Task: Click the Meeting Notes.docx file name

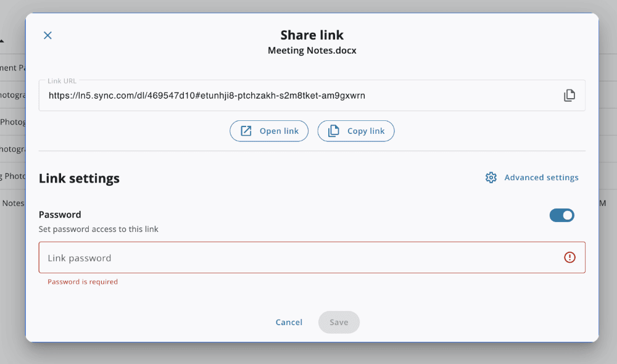Action: pos(312,51)
